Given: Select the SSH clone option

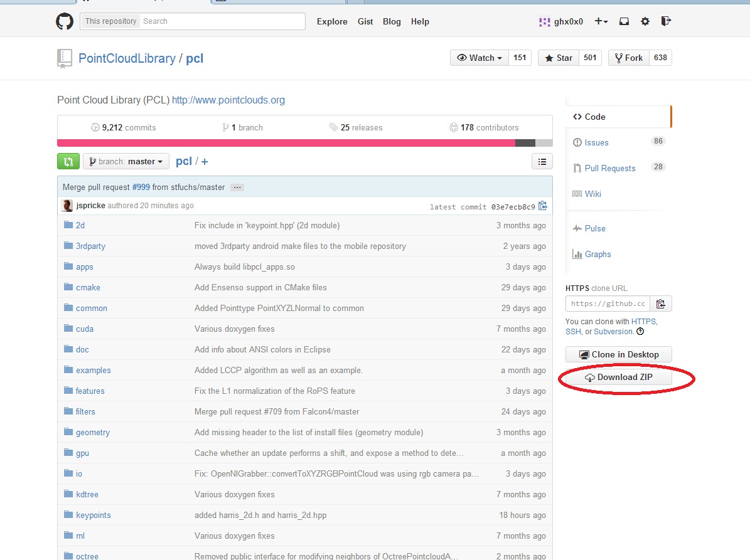Looking at the screenshot, I should (x=573, y=332).
